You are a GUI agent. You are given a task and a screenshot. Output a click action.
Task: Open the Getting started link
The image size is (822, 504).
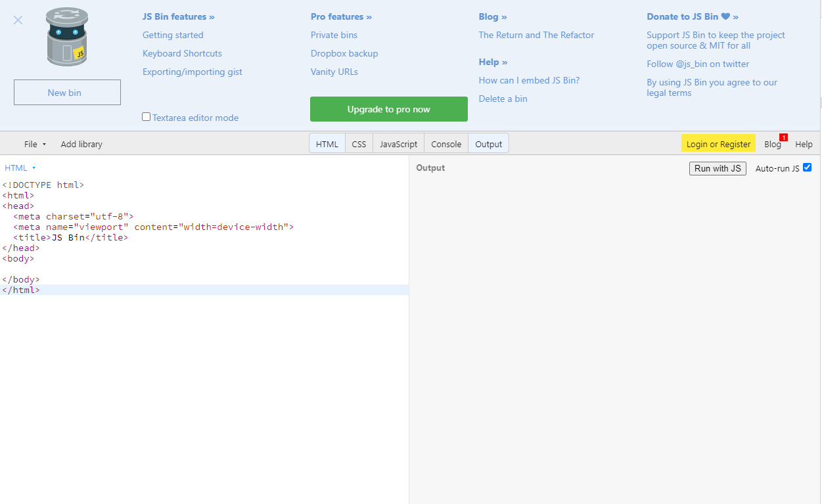[x=173, y=35]
